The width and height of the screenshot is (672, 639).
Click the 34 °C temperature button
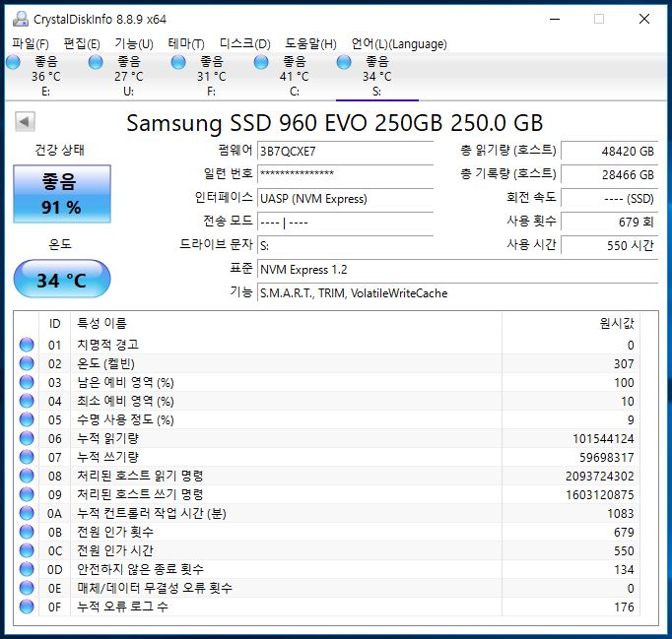pos(62,280)
